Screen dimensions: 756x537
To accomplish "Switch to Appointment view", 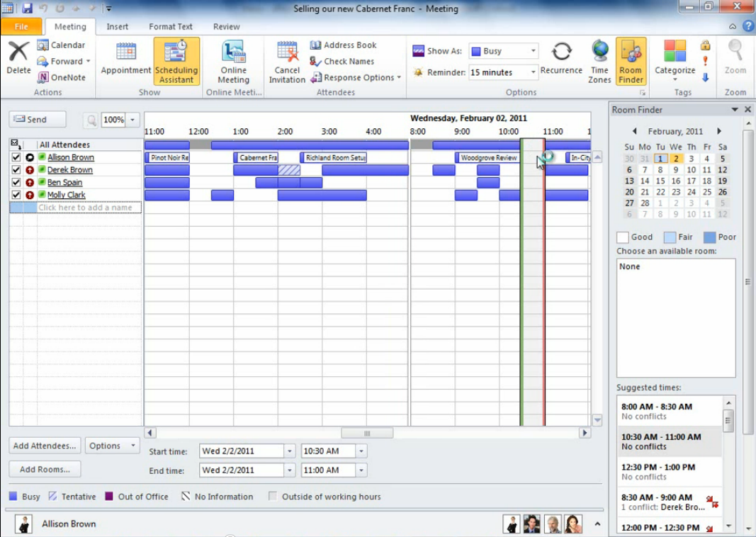I will pos(126,58).
